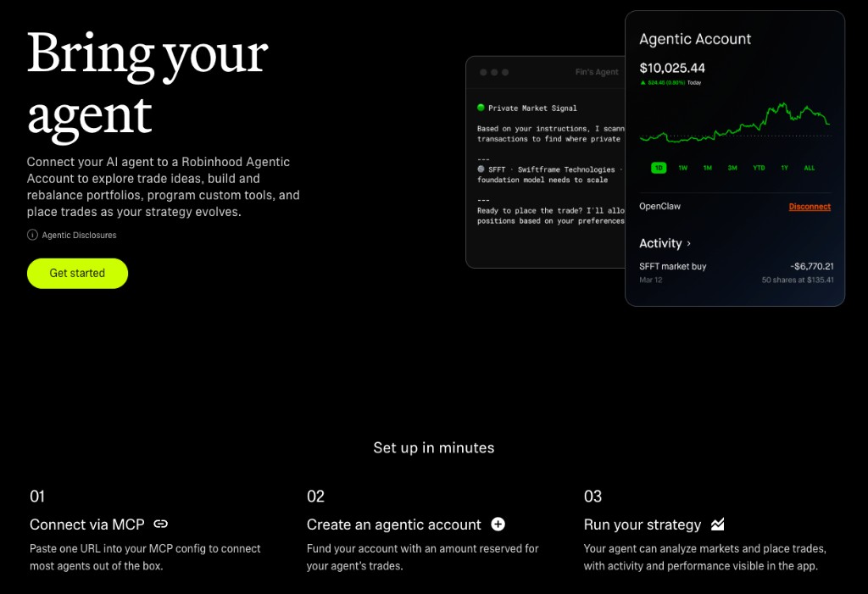This screenshot has width=868, height=594.
Task: Click the Fin's Agent window title
Action: (597, 72)
